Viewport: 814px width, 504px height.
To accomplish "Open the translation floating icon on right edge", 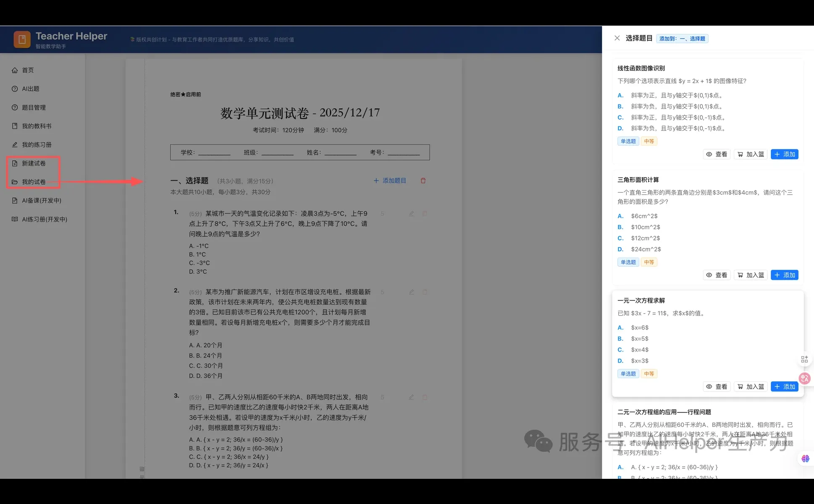I will click(805, 378).
